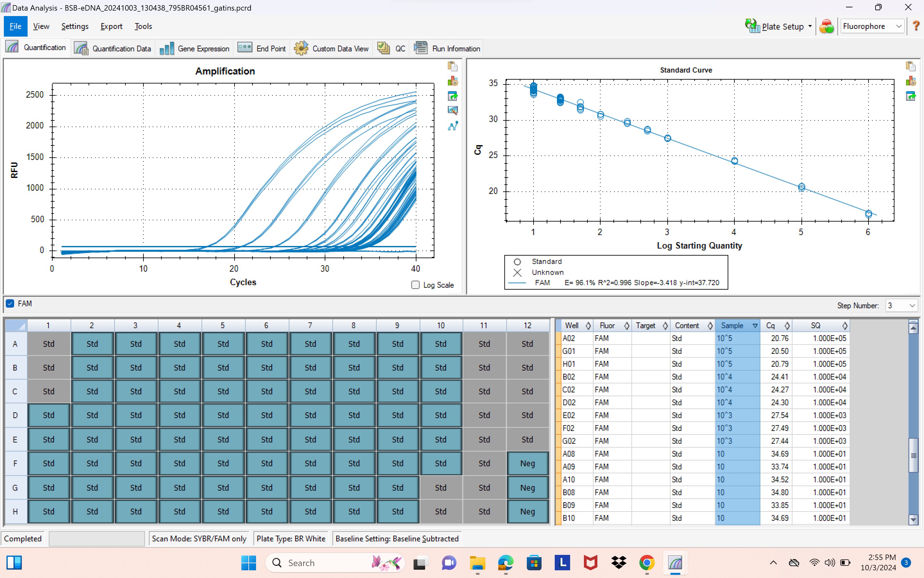This screenshot has width=924, height=578.
Task: Sort table by Cq column
Action: [776, 325]
